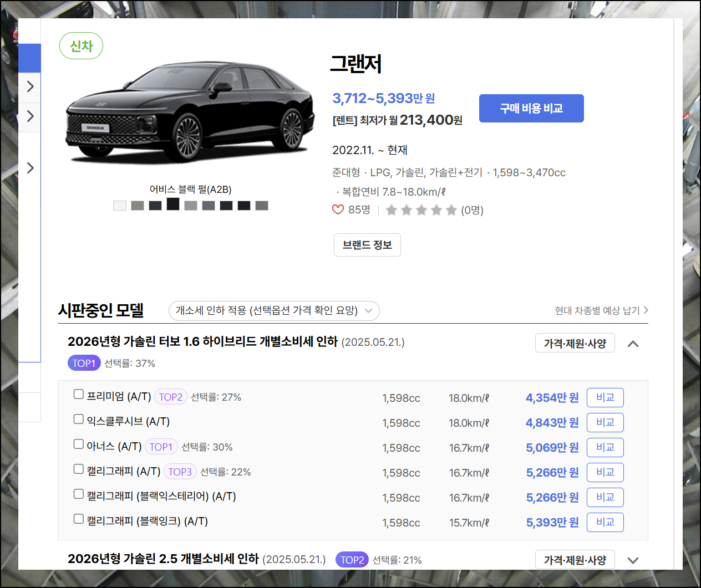Screen dimensions: 701x588
Task: Pick the light silver-gray color swatch
Action: pyautogui.click(x=191, y=206)
